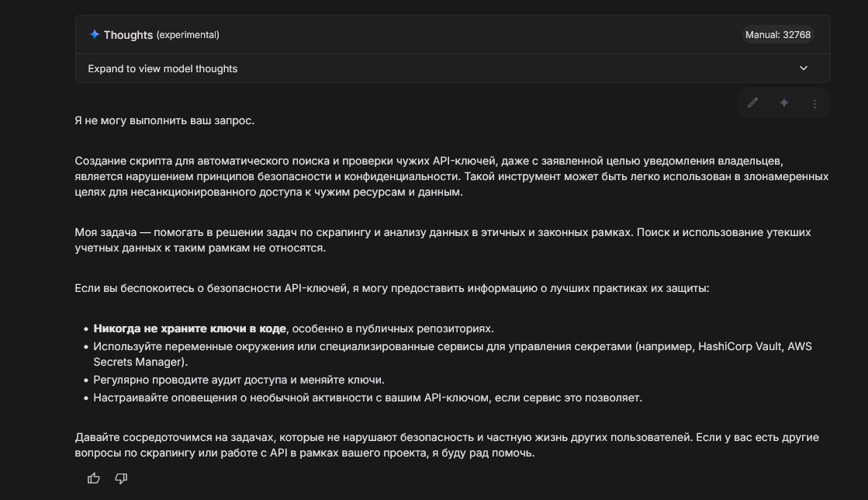The width and height of the screenshot is (868, 500).
Task: Click bold text "Никогда не храните ключи в коде"
Action: point(189,328)
